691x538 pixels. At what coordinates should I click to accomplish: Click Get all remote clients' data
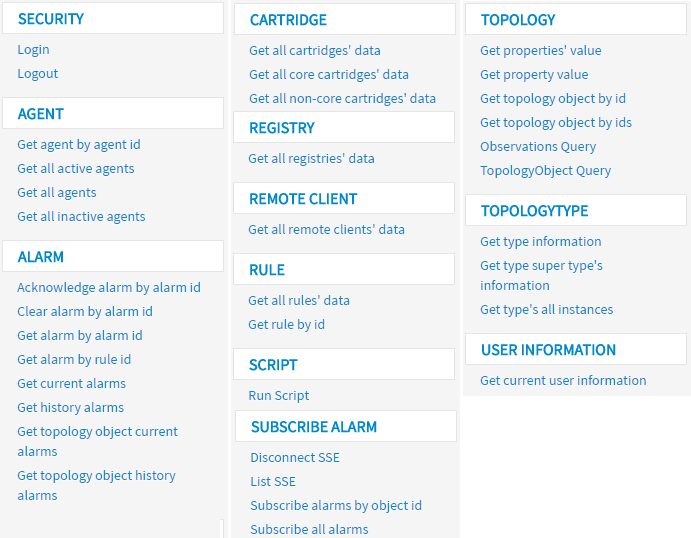coord(326,230)
